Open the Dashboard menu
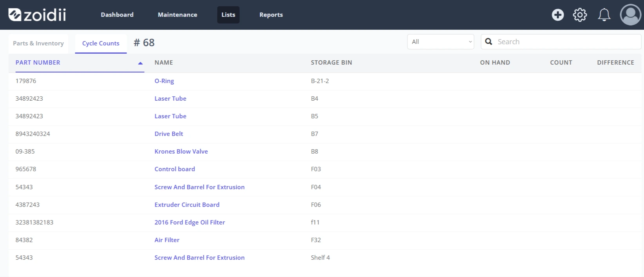The image size is (644, 277). [117, 15]
